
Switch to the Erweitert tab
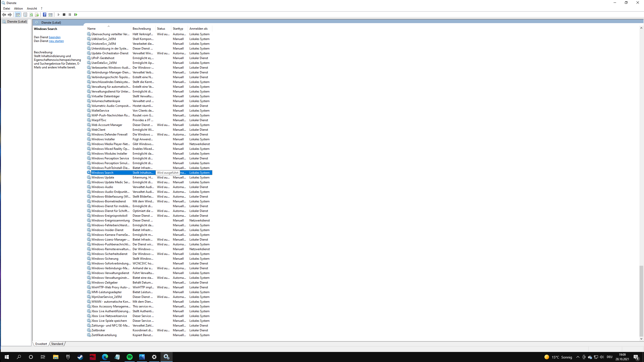point(41,344)
